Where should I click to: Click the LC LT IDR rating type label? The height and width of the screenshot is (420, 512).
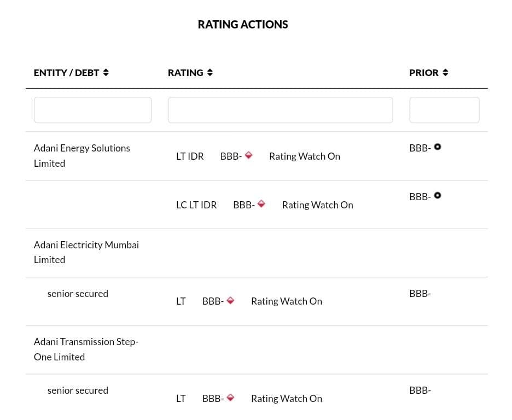pos(196,205)
